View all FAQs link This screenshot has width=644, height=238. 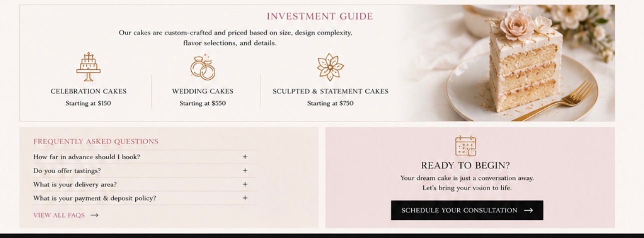click(59, 215)
